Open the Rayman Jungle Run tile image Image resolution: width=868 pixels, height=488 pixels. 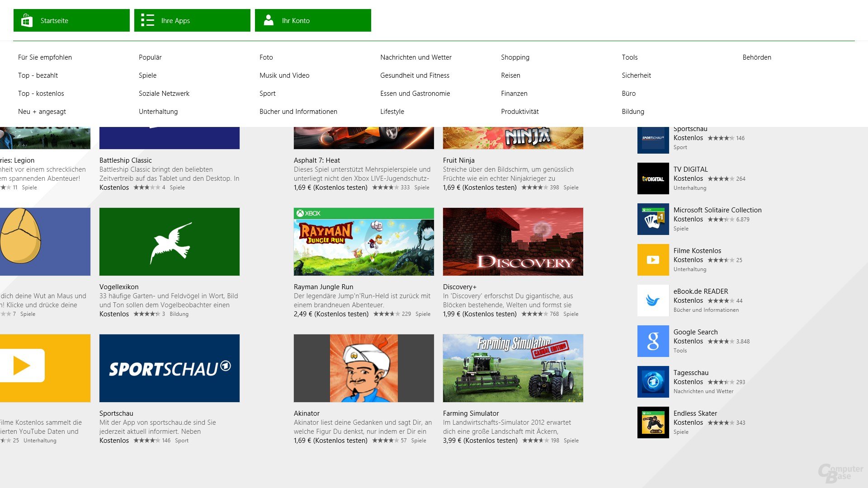tap(364, 242)
